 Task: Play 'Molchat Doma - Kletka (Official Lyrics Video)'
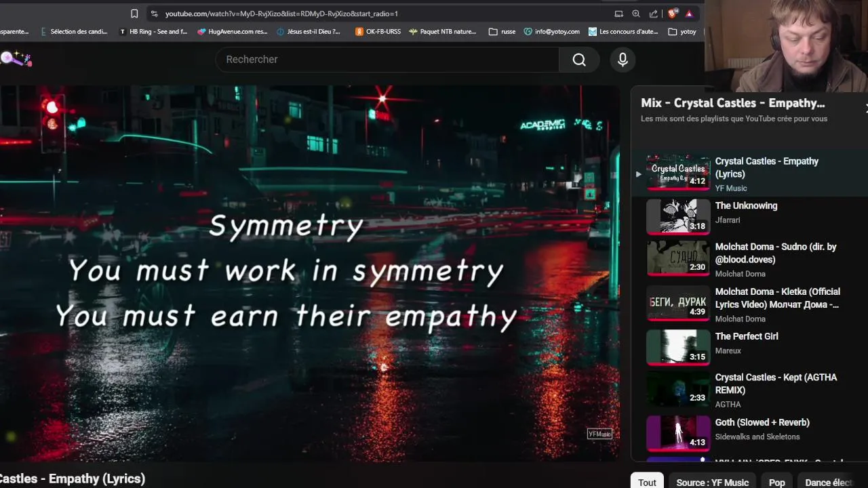point(777,298)
